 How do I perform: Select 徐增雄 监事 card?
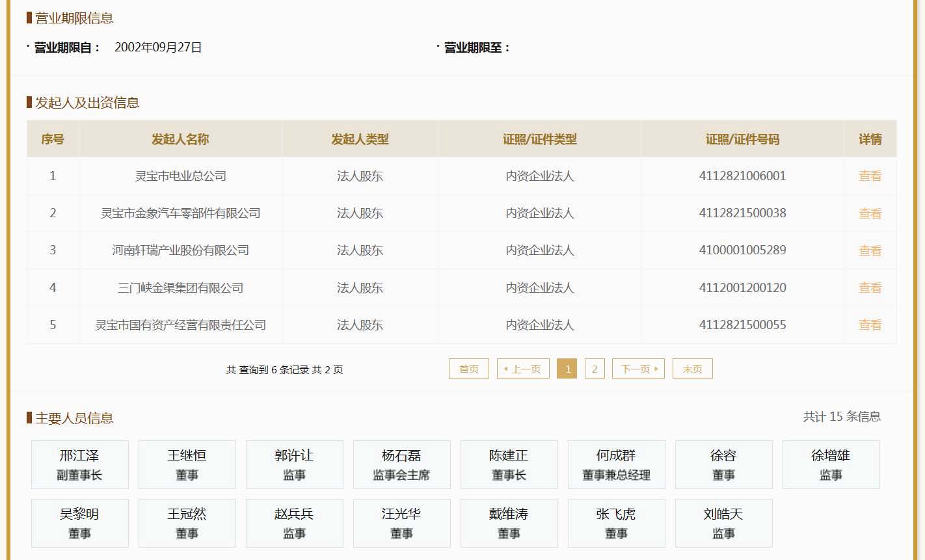(x=831, y=464)
